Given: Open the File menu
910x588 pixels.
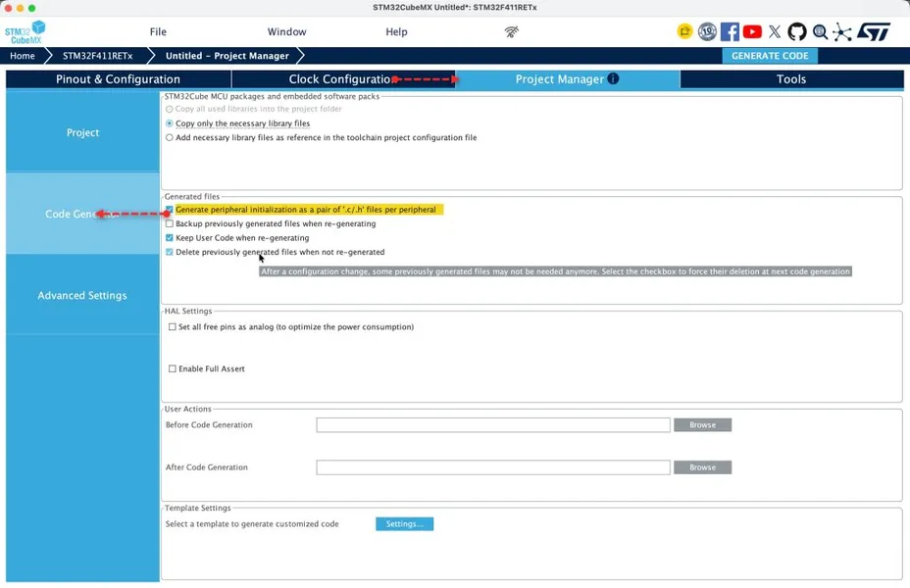Looking at the screenshot, I should pos(158,32).
